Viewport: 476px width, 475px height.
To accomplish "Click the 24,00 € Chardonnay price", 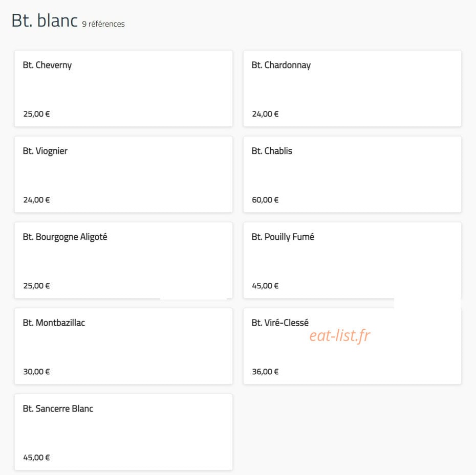I will click(x=265, y=114).
